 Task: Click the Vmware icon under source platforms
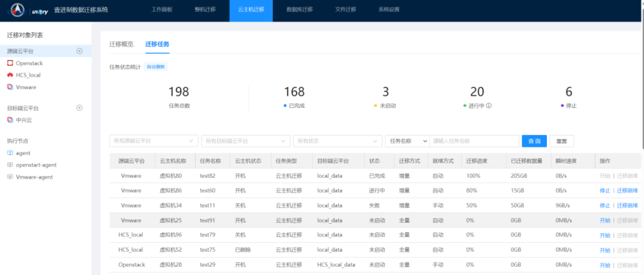(x=10, y=87)
